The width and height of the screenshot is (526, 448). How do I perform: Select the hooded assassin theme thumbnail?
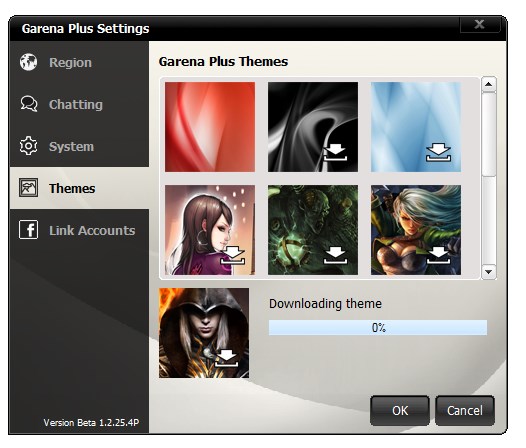(204, 333)
